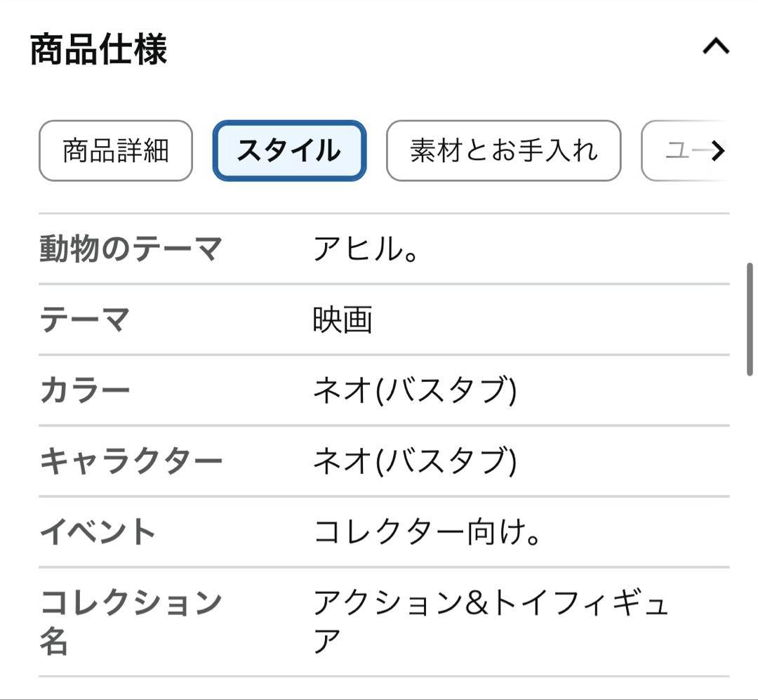The image size is (758, 700).
Task: Click the 動物のテーマ row label
Action: click(131, 249)
